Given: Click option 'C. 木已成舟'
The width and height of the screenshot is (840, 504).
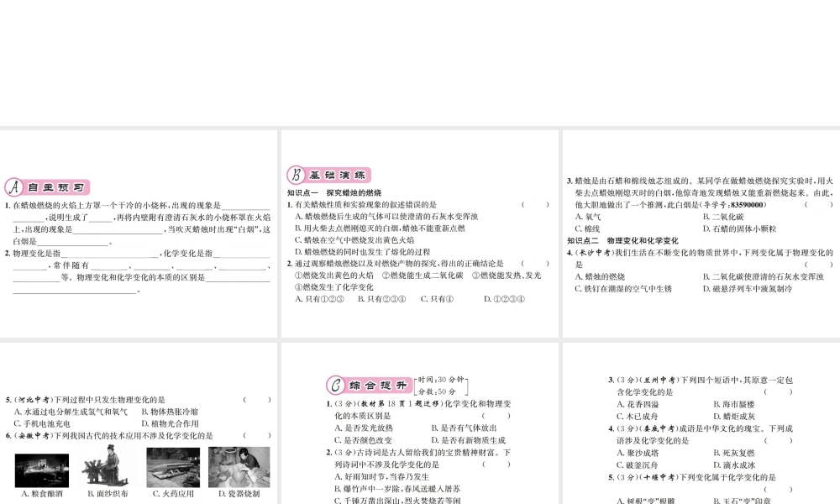Looking at the screenshot, I should (638, 416).
